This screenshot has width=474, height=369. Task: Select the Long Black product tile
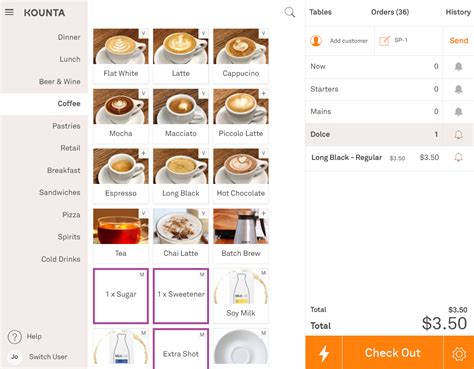pos(181,176)
